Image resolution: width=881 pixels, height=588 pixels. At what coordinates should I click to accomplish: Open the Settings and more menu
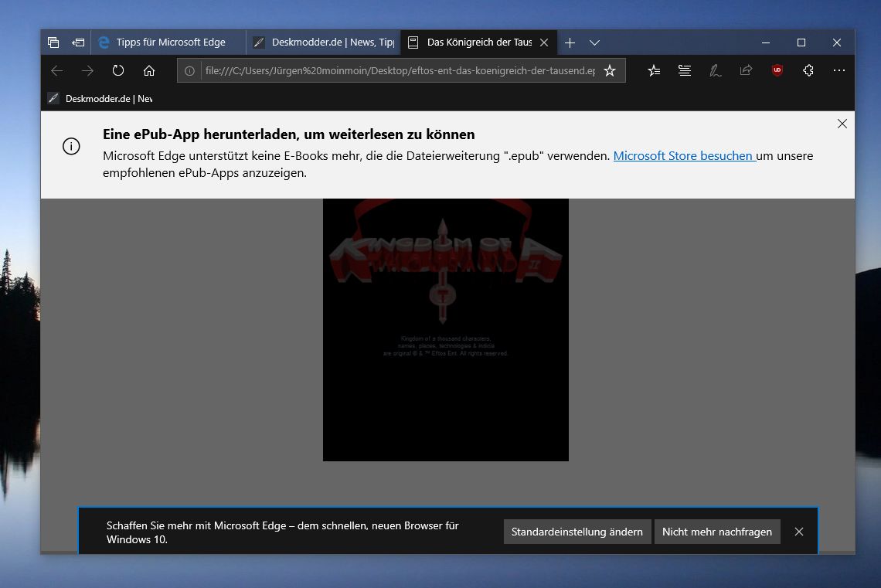[x=839, y=71]
